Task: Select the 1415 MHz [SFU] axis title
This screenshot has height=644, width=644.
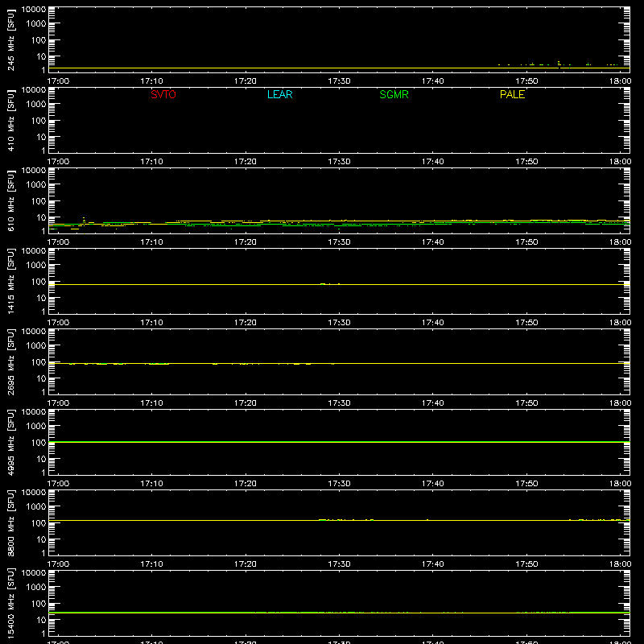Action: (x=10, y=281)
